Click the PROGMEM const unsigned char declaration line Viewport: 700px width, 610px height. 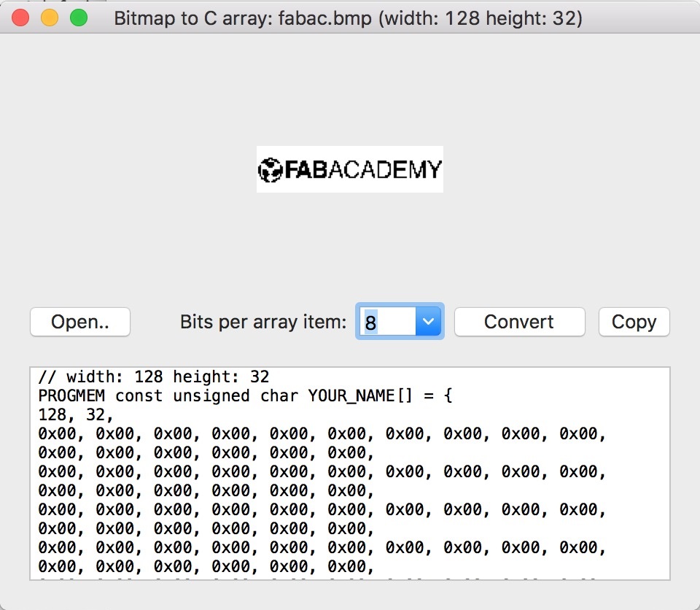tap(245, 396)
